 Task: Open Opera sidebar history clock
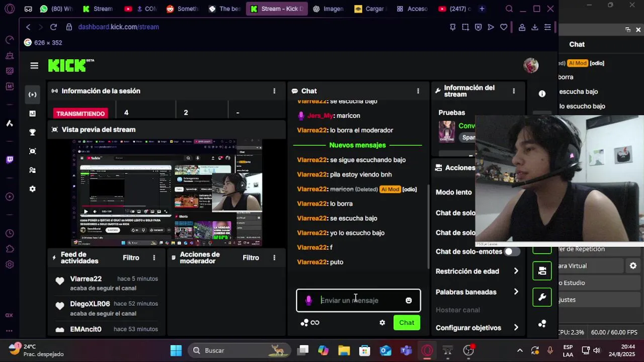click(x=10, y=233)
